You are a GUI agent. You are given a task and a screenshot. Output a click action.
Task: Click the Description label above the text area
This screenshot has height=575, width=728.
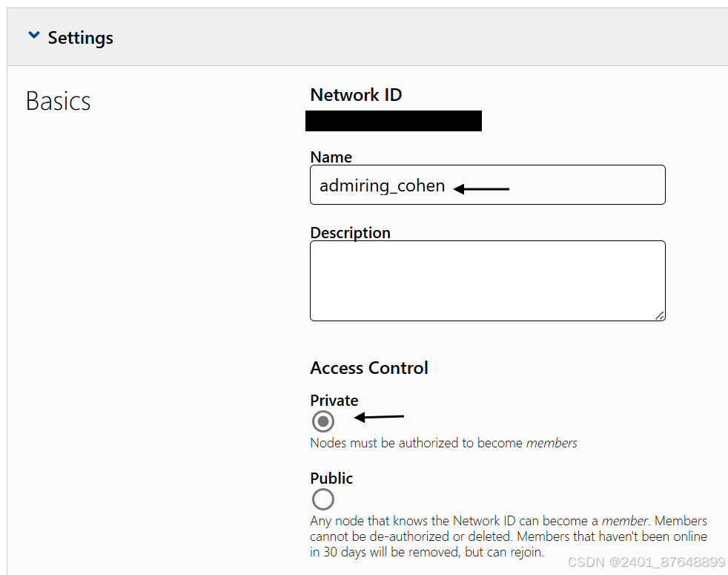click(350, 232)
